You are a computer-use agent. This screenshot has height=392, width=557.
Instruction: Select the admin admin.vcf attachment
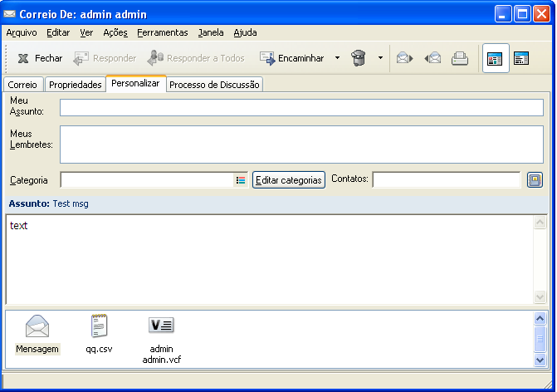click(x=162, y=340)
